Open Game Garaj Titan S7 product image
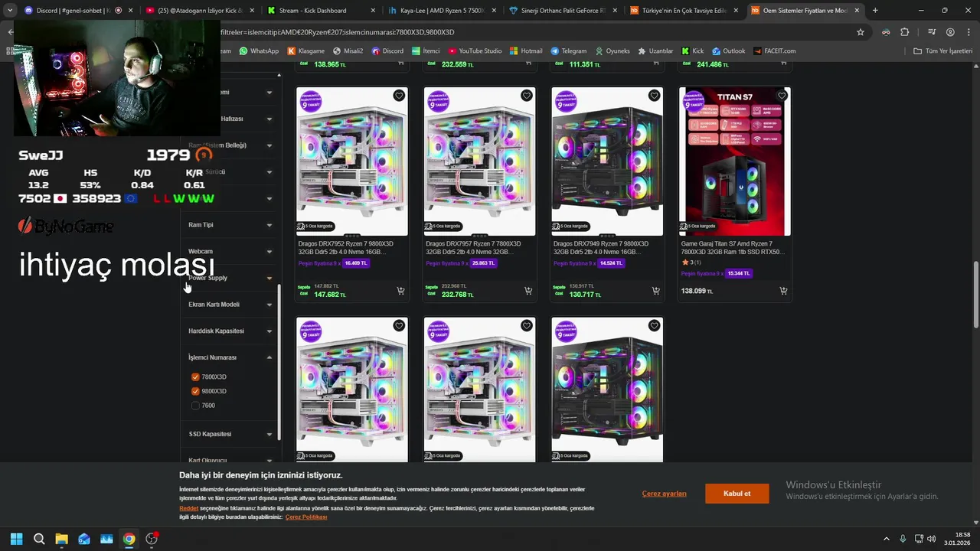The height and width of the screenshot is (551, 980). [x=734, y=161]
